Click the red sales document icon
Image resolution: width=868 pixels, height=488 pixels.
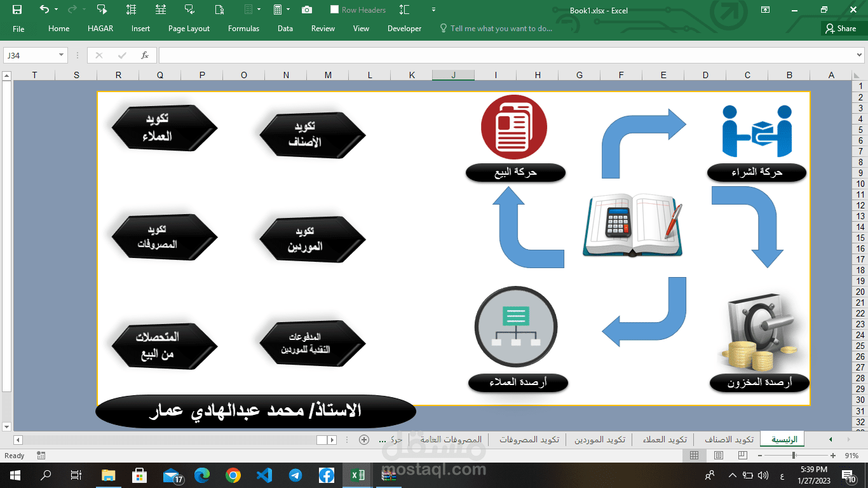coord(514,128)
